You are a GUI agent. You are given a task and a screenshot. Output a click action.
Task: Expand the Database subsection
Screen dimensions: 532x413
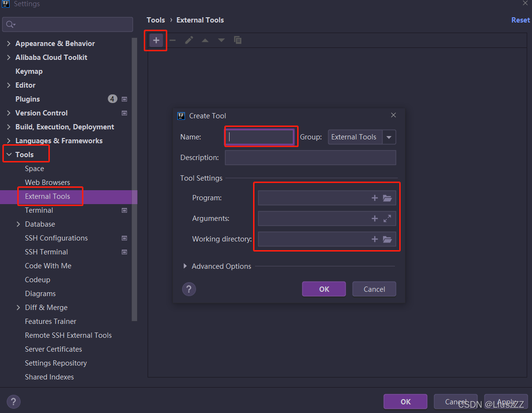click(x=18, y=224)
